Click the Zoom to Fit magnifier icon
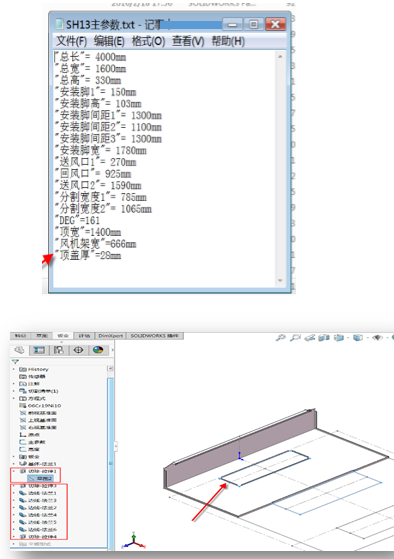The height and width of the screenshot is (559, 394). tap(281, 337)
